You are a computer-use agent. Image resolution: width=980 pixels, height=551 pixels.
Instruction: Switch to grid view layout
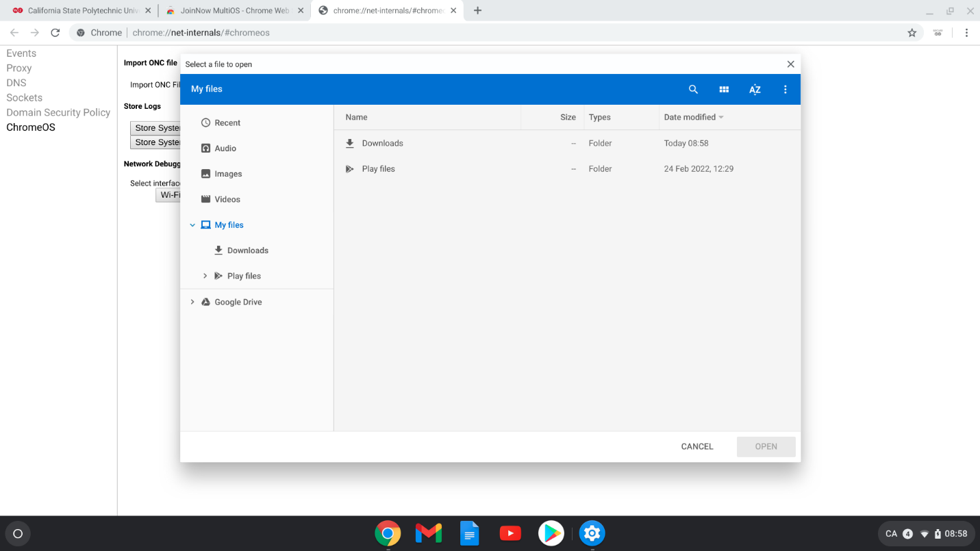click(724, 89)
